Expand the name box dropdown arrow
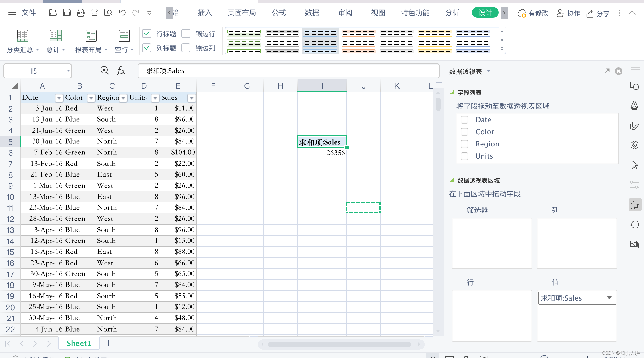 tap(68, 71)
